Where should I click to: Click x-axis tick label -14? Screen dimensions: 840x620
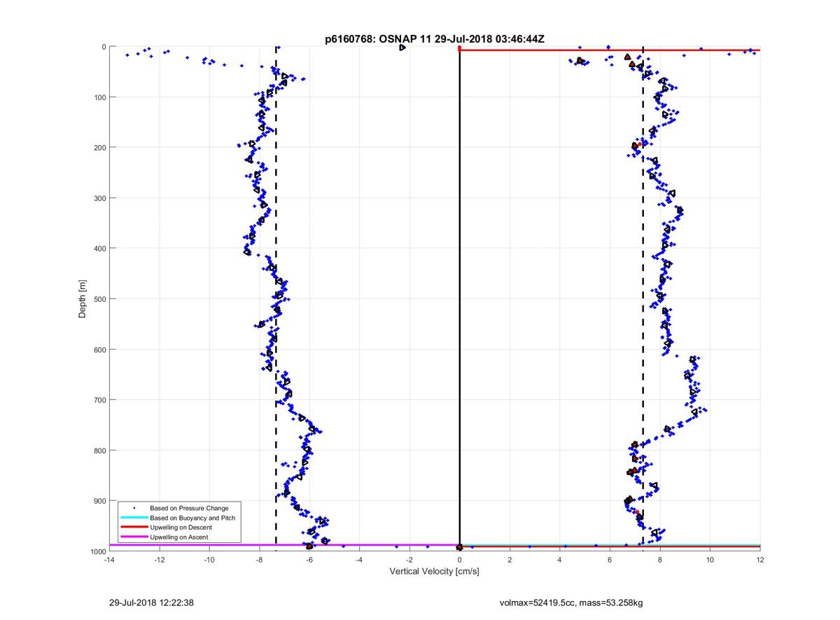pyautogui.click(x=108, y=560)
